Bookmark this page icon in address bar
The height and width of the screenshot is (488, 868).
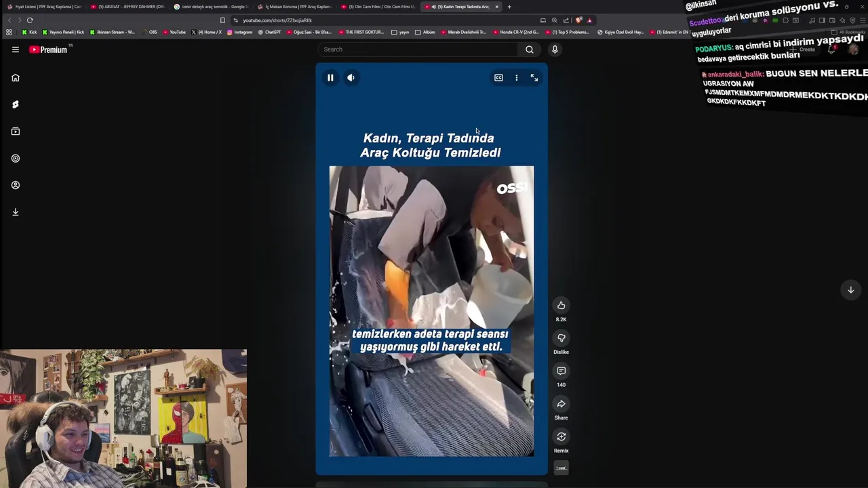(x=222, y=20)
